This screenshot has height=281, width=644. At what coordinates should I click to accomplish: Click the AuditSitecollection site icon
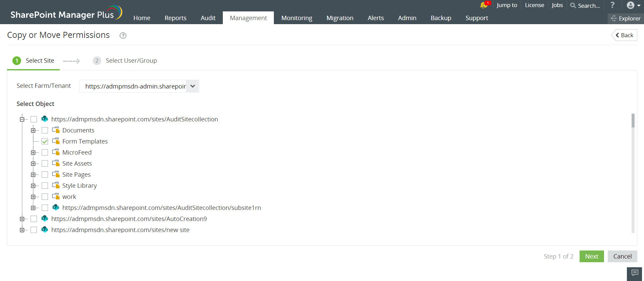pyautogui.click(x=45, y=119)
